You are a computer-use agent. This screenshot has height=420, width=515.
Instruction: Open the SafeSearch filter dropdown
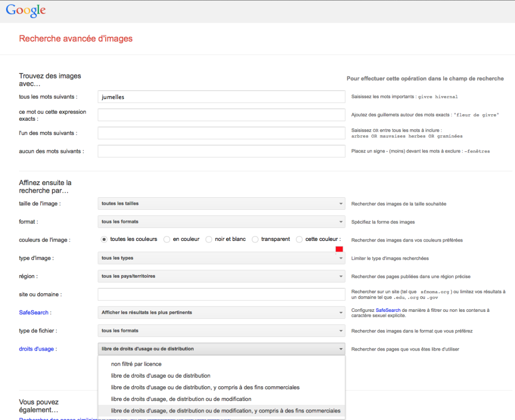(221, 312)
